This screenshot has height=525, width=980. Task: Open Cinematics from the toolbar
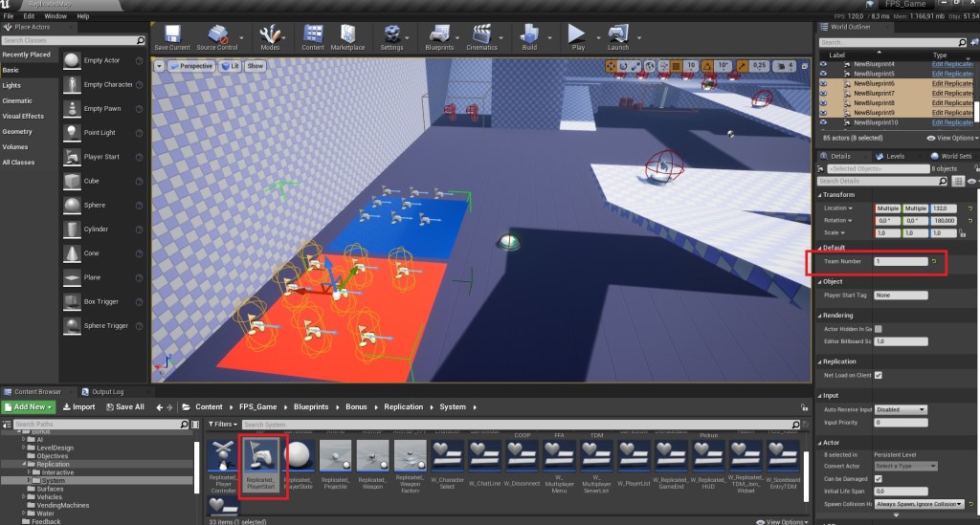coord(481,35)
